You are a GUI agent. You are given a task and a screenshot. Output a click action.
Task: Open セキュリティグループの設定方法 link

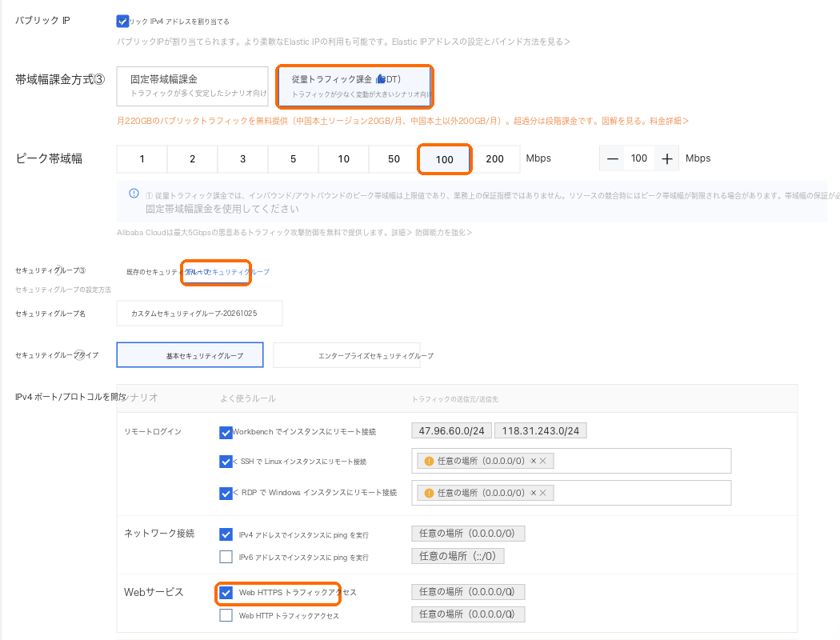63,290
